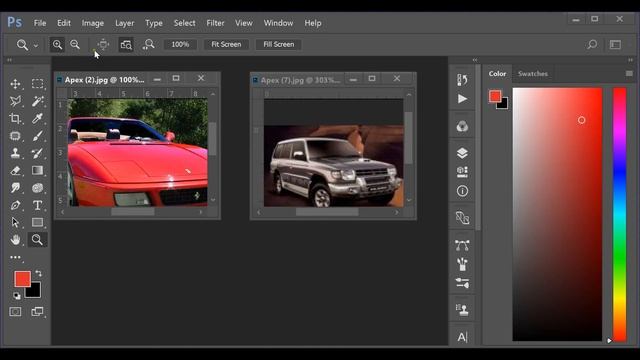Image resolution: width=640 pixels, height=360 pixels.
Task: Open the Edit Toolbar three-dots menu
Action: point(16,257)
